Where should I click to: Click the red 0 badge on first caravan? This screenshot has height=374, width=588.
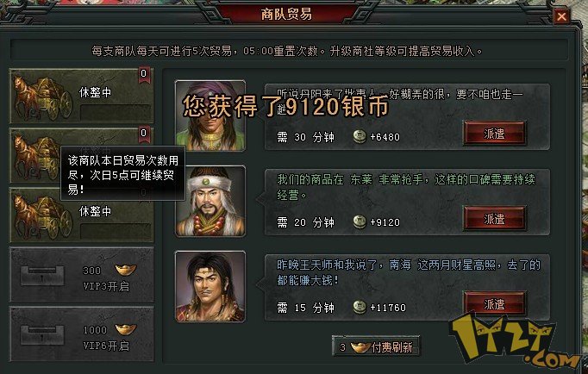pyautogui.click(x=144, y=74)
